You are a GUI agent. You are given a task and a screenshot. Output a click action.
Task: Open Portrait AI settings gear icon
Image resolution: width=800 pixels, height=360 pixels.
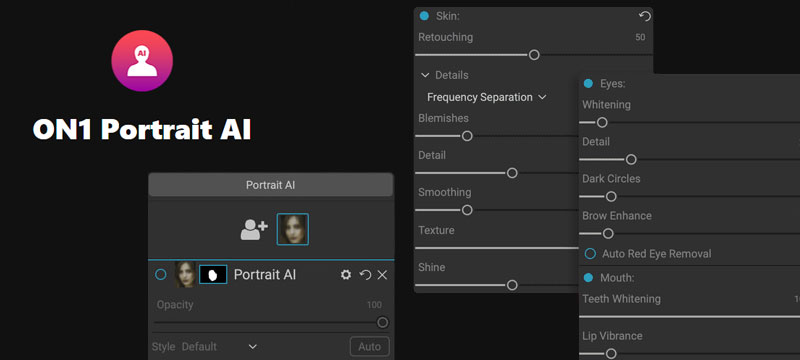click(346, 275)
